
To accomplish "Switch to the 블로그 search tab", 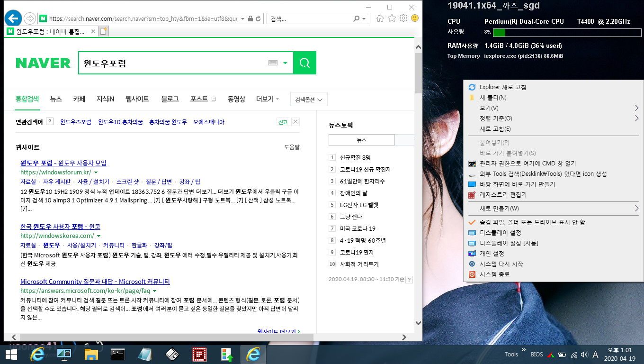I will point(170,99).
